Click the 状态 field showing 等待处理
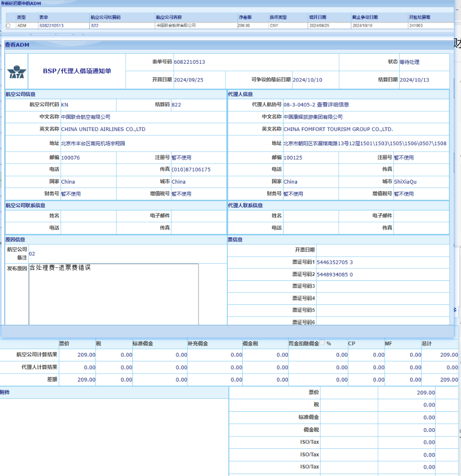Screen dimensions: 461x476 click(x=409, y=62)
